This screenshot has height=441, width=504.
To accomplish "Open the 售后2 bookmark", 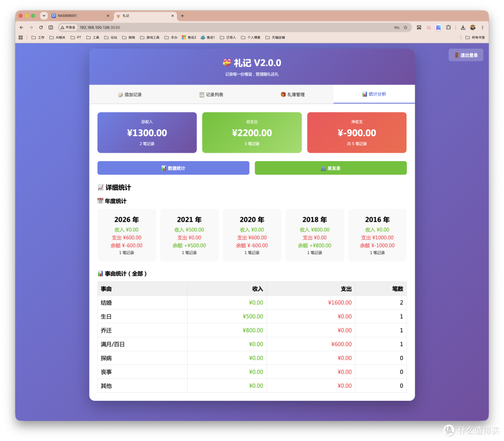I will point(189,38).
